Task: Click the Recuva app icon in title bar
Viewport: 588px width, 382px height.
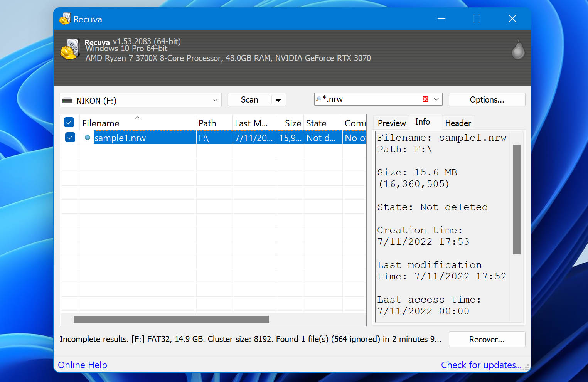Action: [x=65, y=19]
